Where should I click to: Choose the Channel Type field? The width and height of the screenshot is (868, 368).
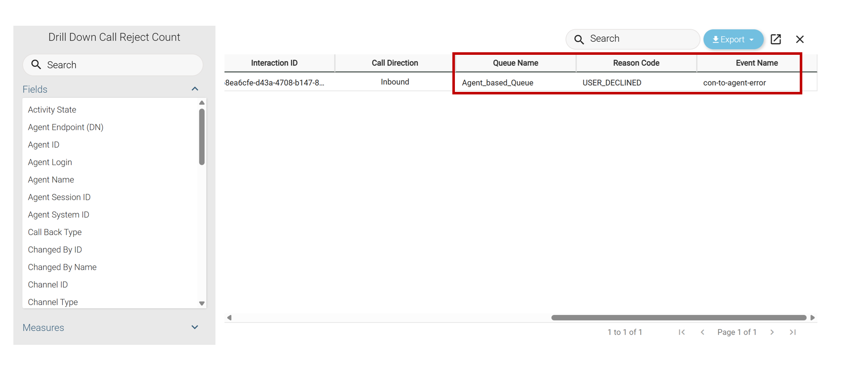coord(53,302)
